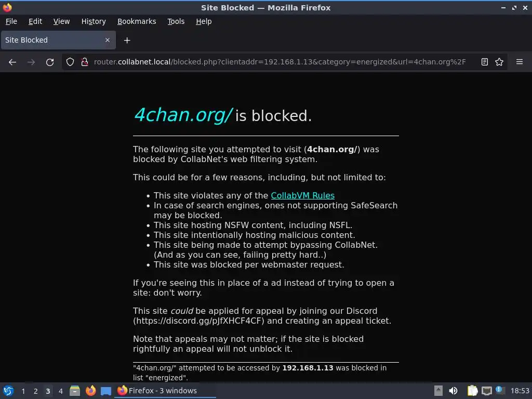Open the network connection tray icon

pyautogui.click(x=486, y=391)
